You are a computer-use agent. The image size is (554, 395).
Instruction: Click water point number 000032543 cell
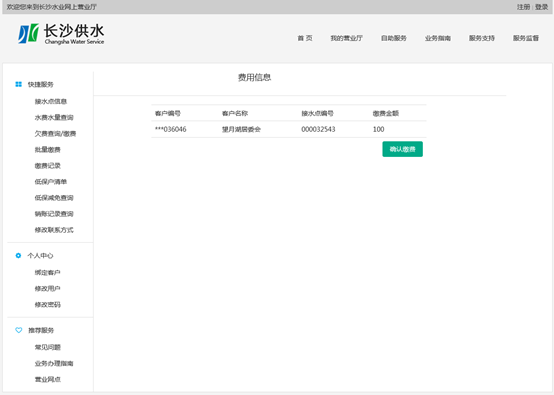318,129
